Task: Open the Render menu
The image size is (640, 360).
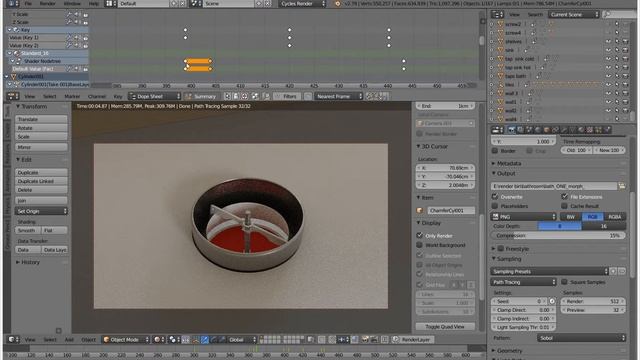Action: (x=48, y=3)
